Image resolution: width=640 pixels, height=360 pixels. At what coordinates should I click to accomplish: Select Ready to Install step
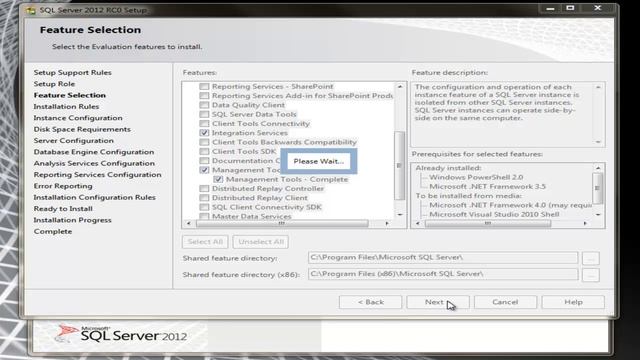(x=63, y=209)
